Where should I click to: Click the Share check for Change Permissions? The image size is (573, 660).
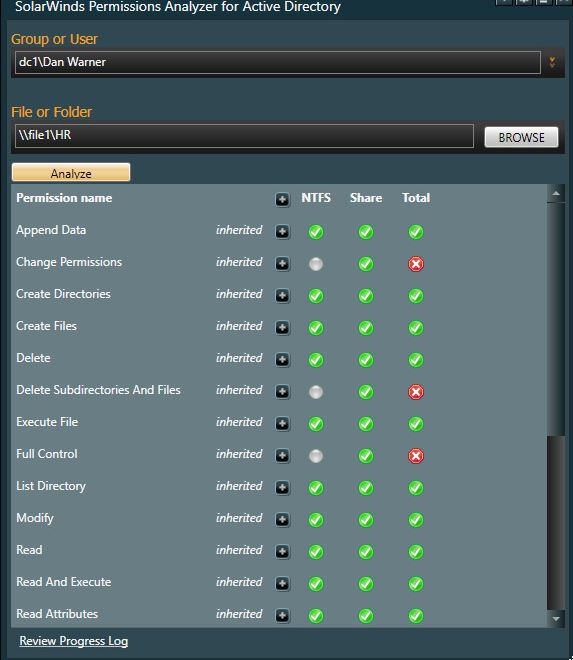coord(366,264)
